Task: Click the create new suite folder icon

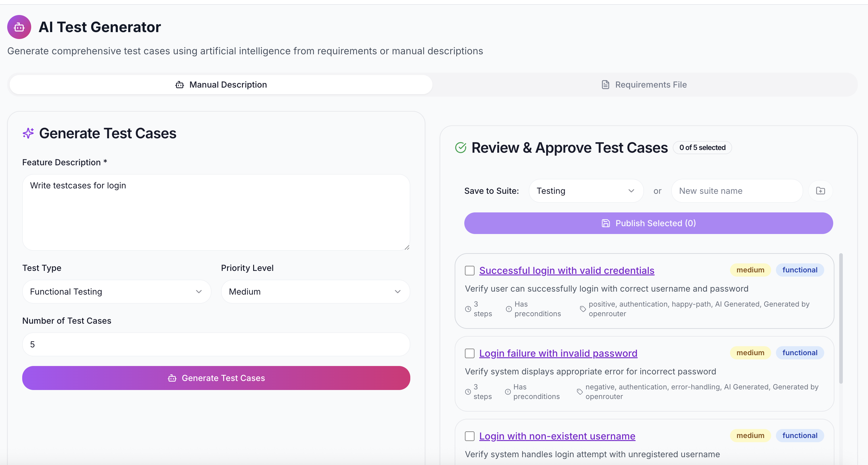Action: 821,191
